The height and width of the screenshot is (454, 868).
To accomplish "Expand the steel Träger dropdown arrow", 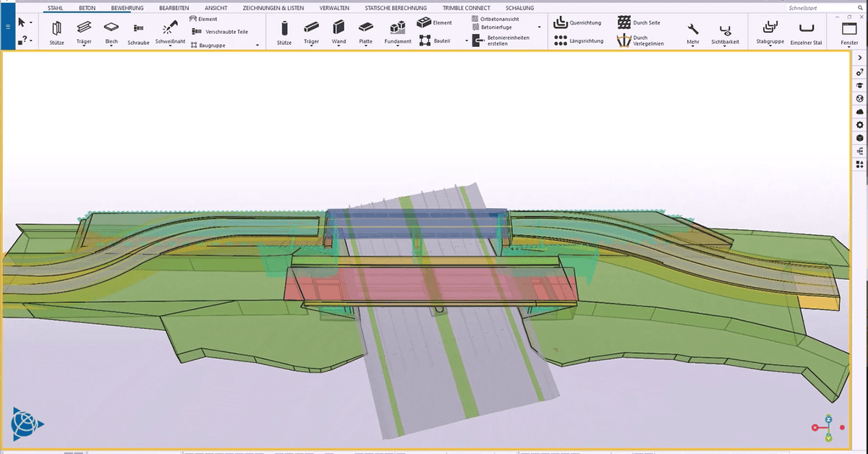I will coord(84,48).
